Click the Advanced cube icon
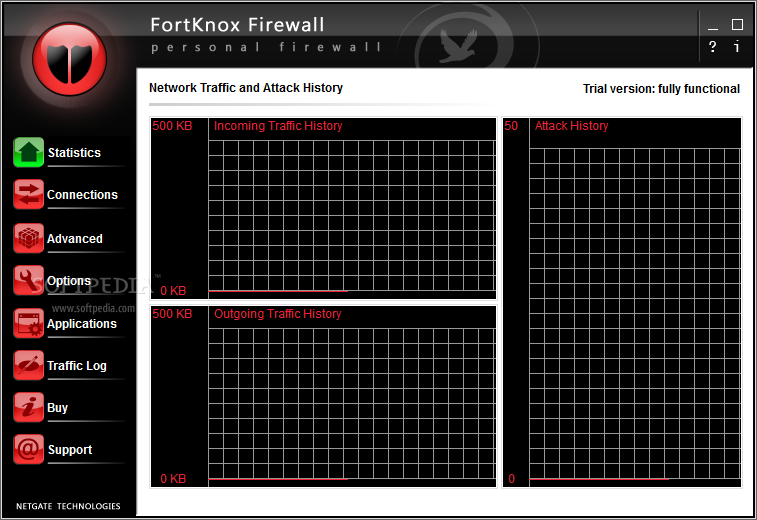757x520 pixels. point(28,238)
